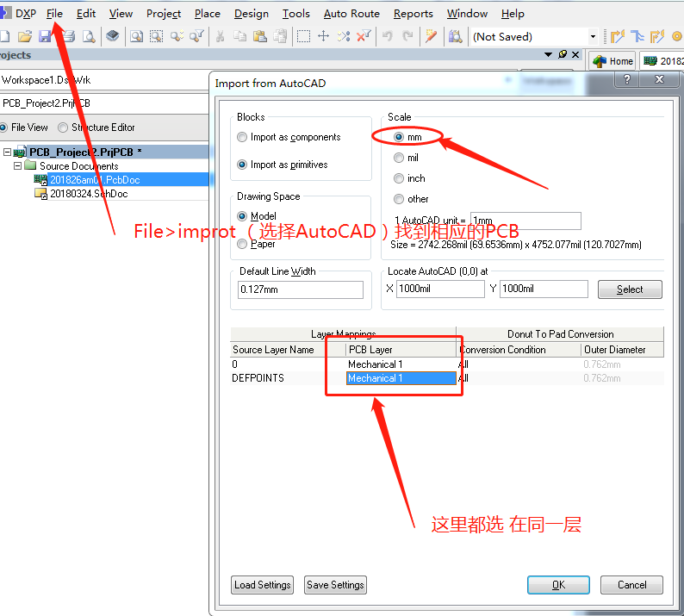Click the Save floppy disk icon
684x616 pixels.
(x=45, y=36)
